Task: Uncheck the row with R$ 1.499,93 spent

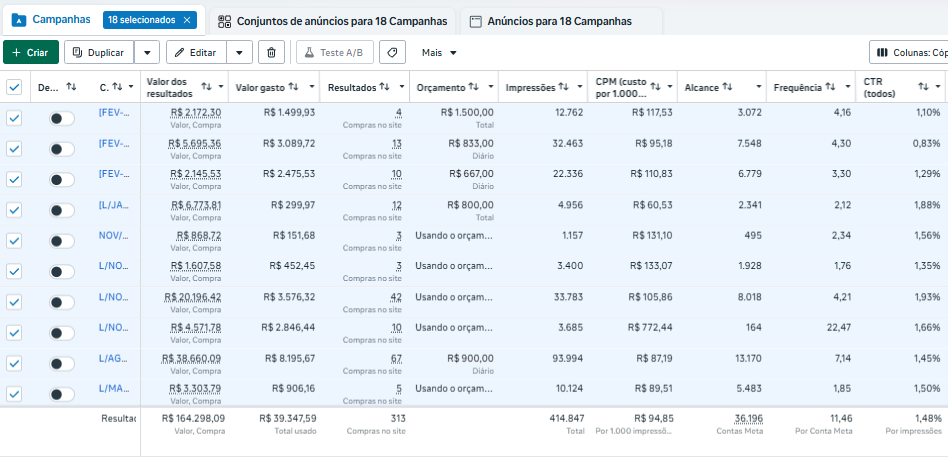Action: click(x=14, y=118)
